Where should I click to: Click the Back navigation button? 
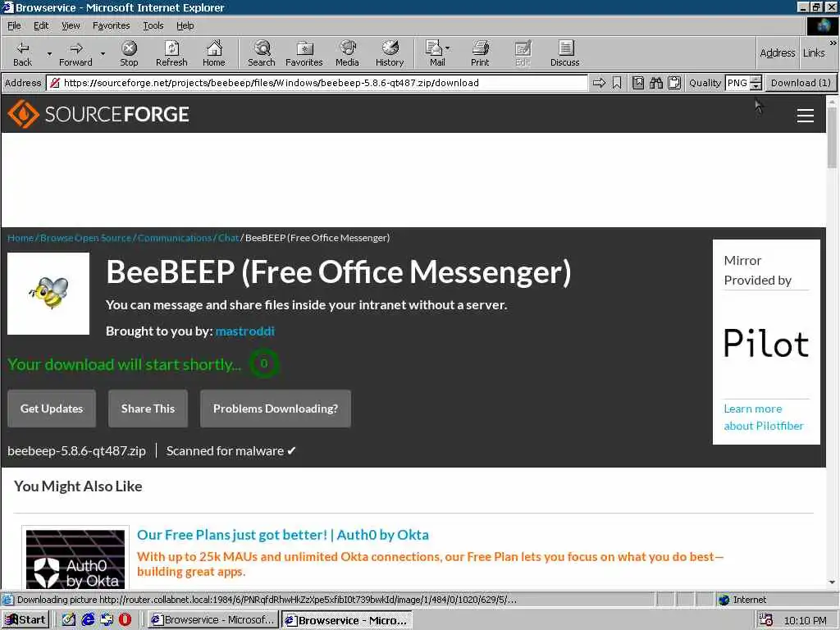(22, 53)
